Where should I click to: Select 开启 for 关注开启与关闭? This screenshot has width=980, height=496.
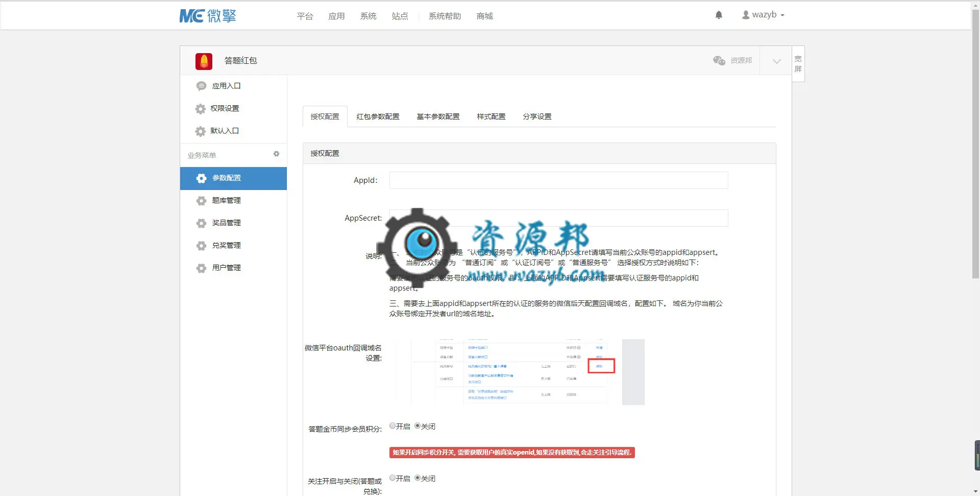pos(393,478)
